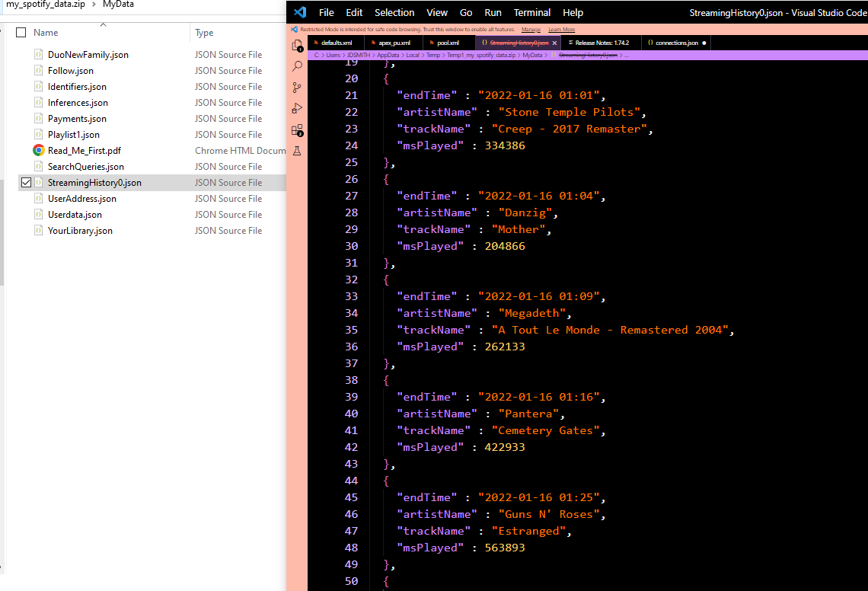The height and width of the screenshot is (591, 868).
Task: Click line number 21 in editor gutter
Action: (351, 95)
